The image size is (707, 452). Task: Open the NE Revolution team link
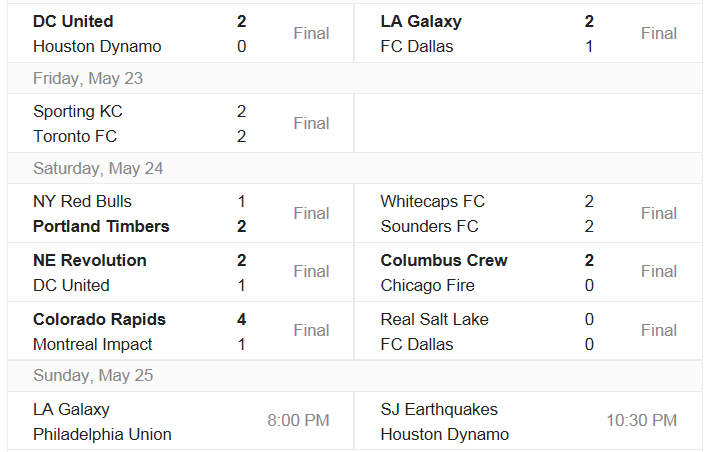[x=90, y=260]
